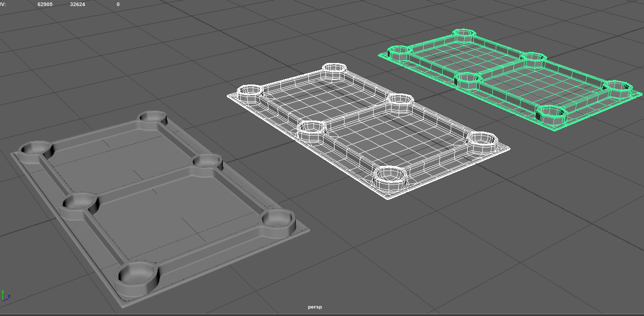
Task: Click the XYZ axis orientation gizmo
Action: pyautogui.click(x=6, y=295)
